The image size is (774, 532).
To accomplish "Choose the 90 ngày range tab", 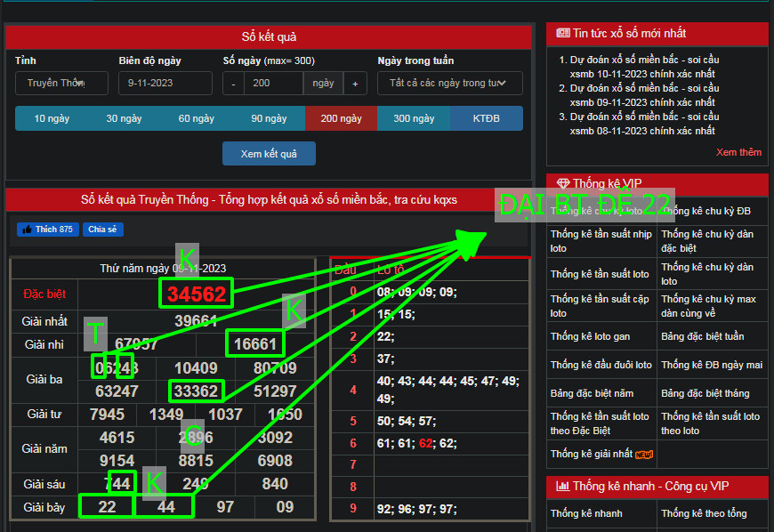I will 269,118.
